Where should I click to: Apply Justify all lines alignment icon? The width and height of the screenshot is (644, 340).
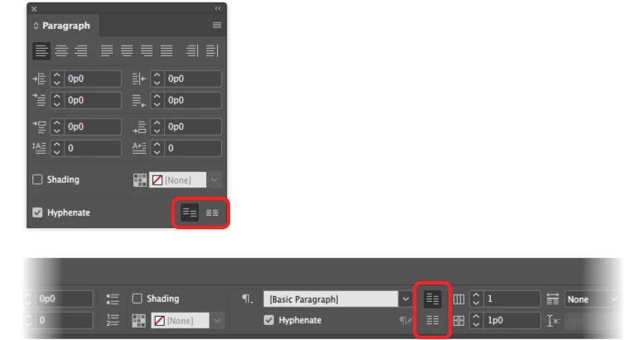pyautogui.click(x=166, y=51)
